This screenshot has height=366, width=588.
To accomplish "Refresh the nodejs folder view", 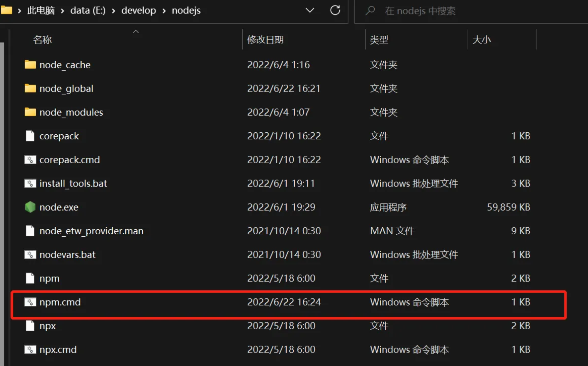I will (x=335, y=10).
